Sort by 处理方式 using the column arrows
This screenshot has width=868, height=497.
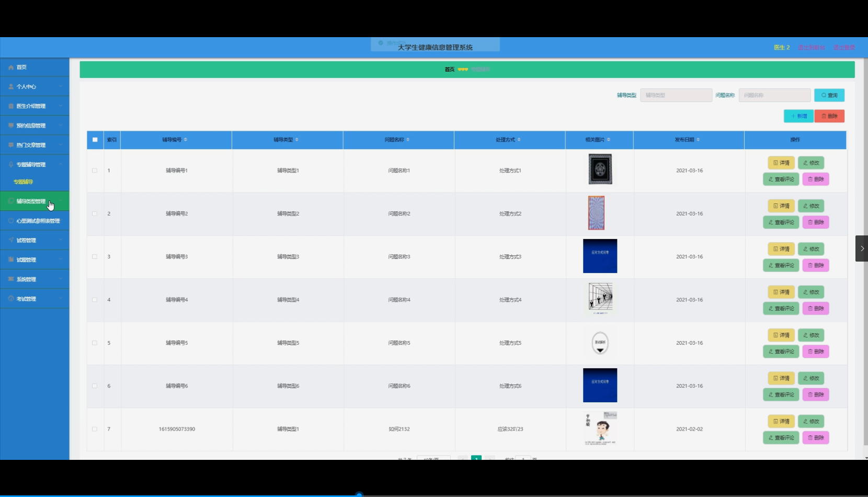tap(519, 140)
